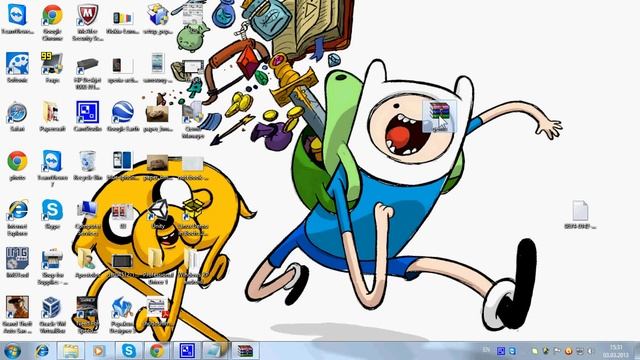Open the volume speaker tray icon
The width and height of the screenshot is (640, 360).
(x=590, y=351)
